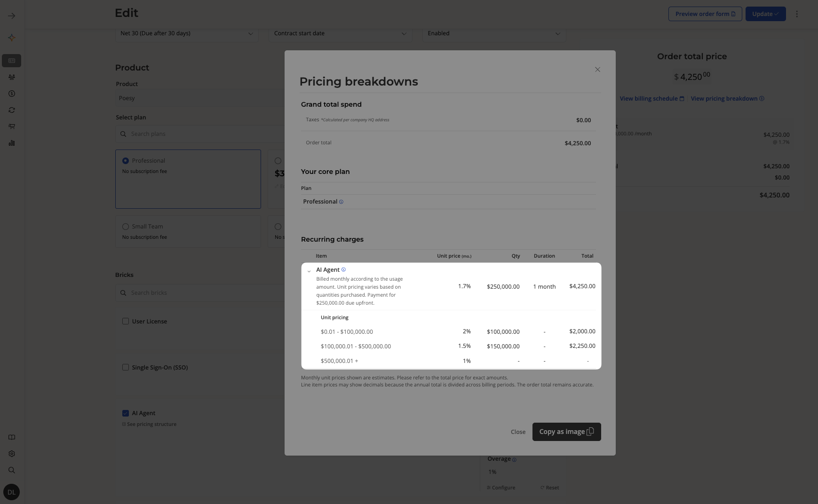Image resolution: width=818 pixels, height=504 pixels.
Task: Open the bar chart reports icon in sidebar
Action: (x=12, y=143)
